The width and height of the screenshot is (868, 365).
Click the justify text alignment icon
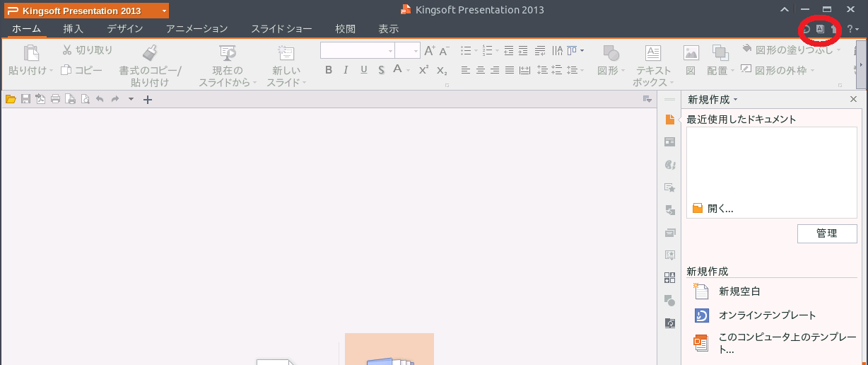tap(510, 70)
